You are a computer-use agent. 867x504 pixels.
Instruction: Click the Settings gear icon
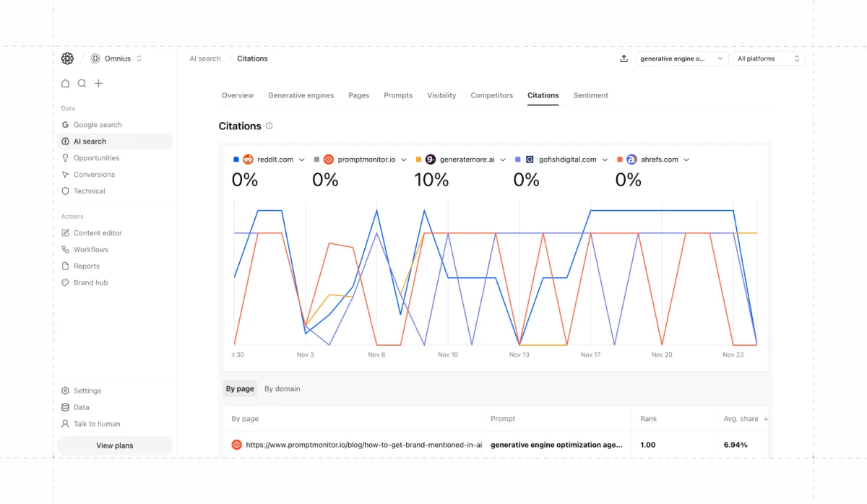click(66, 391)
